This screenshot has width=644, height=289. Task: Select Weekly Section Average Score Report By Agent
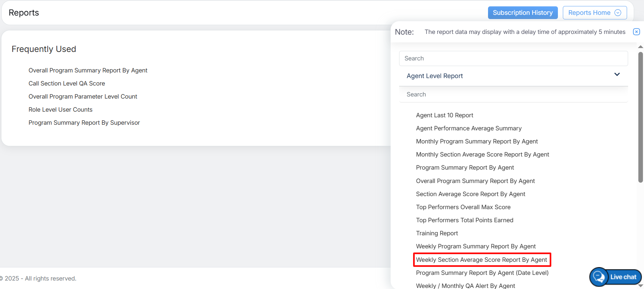click(x=481, y=260)
